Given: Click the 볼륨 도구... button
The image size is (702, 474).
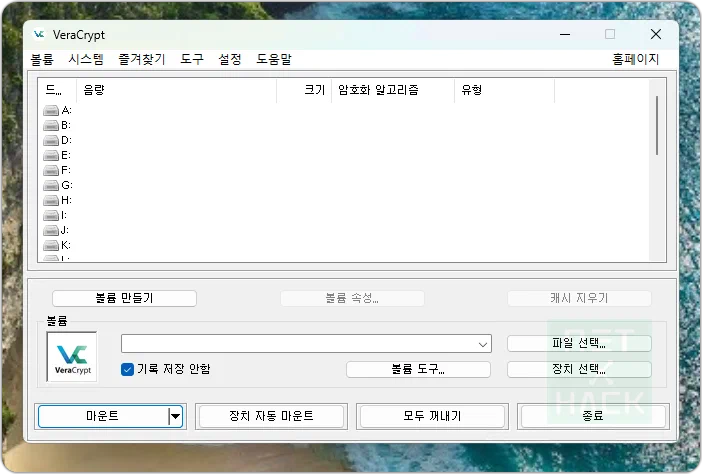Looking at the screenshot, I should (x=418, y=369).
